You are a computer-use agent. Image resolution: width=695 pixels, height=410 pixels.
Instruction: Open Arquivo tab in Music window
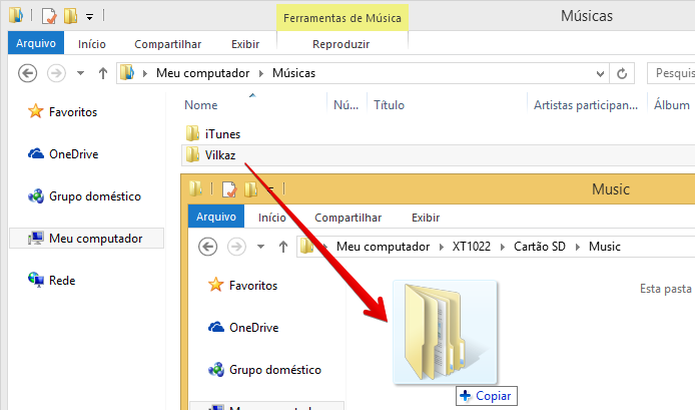(216, 216)
